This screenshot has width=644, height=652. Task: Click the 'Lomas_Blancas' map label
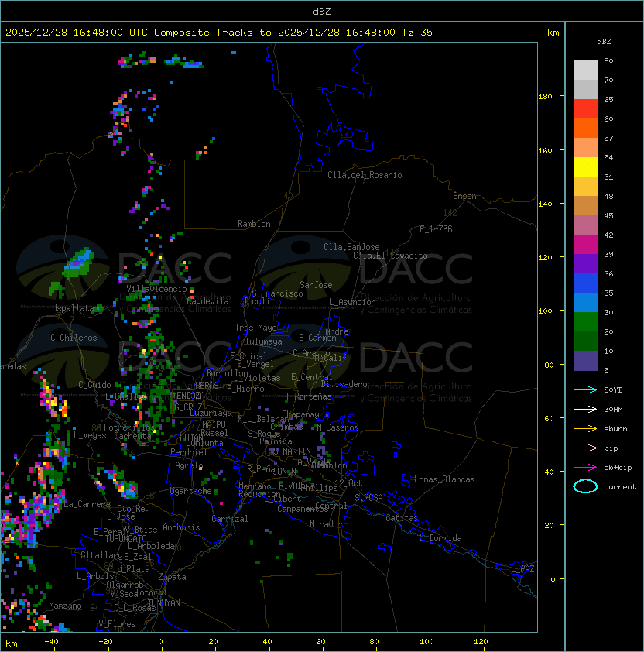pyautogui.click(x=444, y=479)
